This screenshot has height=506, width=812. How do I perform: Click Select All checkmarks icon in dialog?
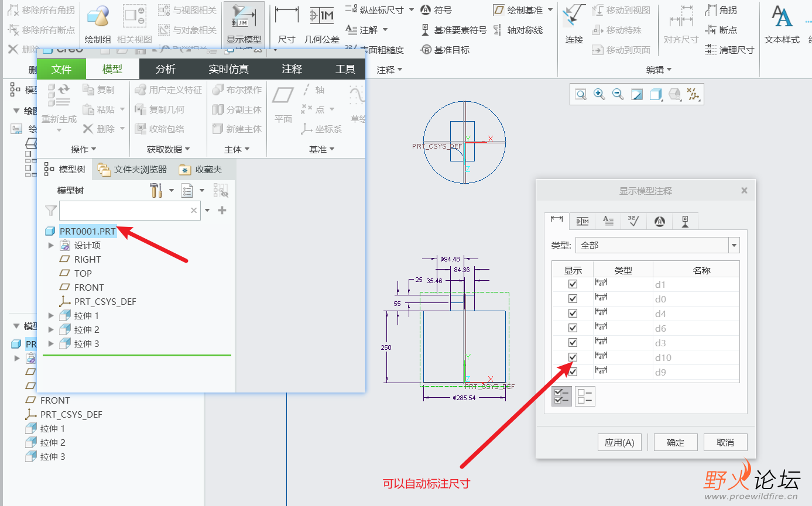point(561,397)
